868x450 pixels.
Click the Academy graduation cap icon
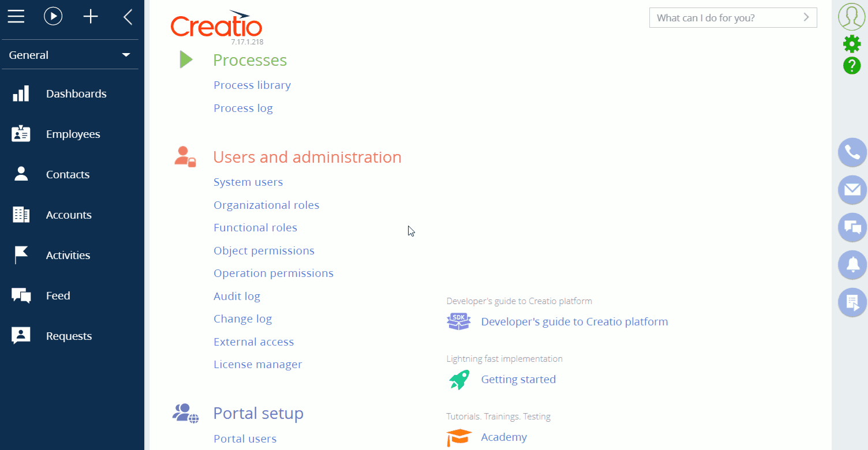[x=459, y=437]
